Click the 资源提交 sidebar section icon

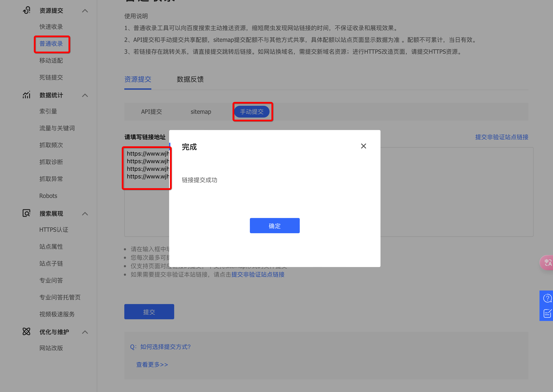[x=27, y=10]
